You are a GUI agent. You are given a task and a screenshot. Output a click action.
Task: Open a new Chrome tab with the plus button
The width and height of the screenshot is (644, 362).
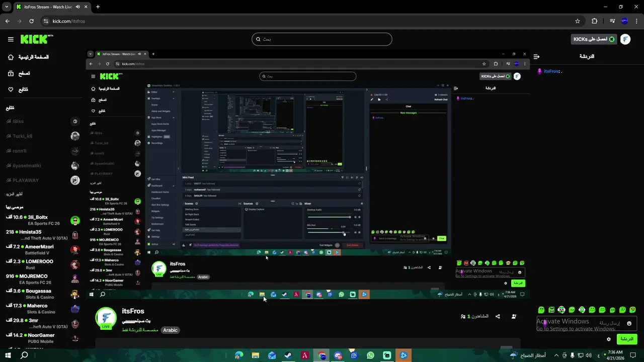tap(98, 7)
